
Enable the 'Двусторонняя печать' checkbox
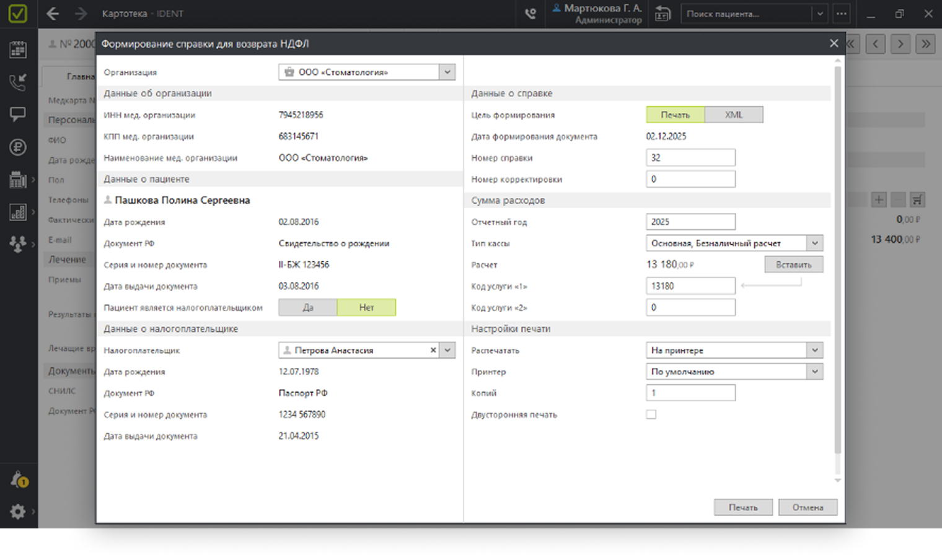click(651, 414)
